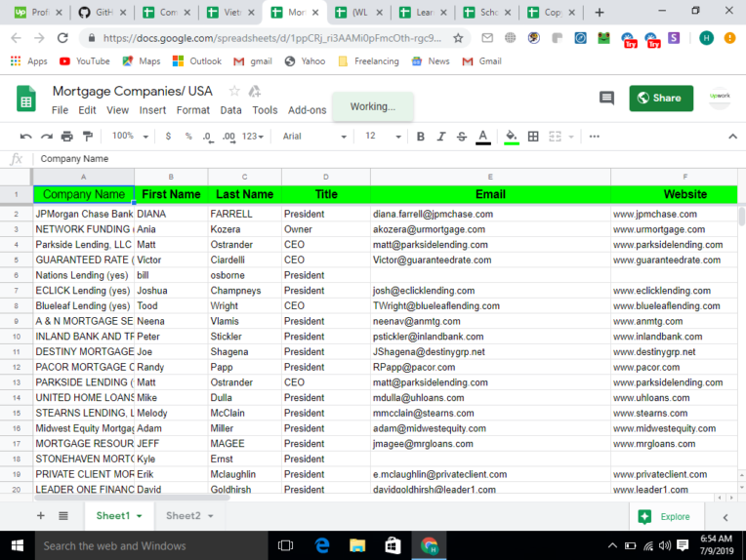Open File Explorer from taskbar
746x560 pixels.
point(357,545)
